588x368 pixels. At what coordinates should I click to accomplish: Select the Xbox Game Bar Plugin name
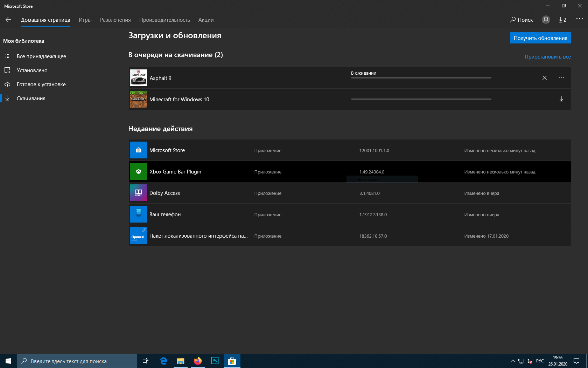coord(175,172)
